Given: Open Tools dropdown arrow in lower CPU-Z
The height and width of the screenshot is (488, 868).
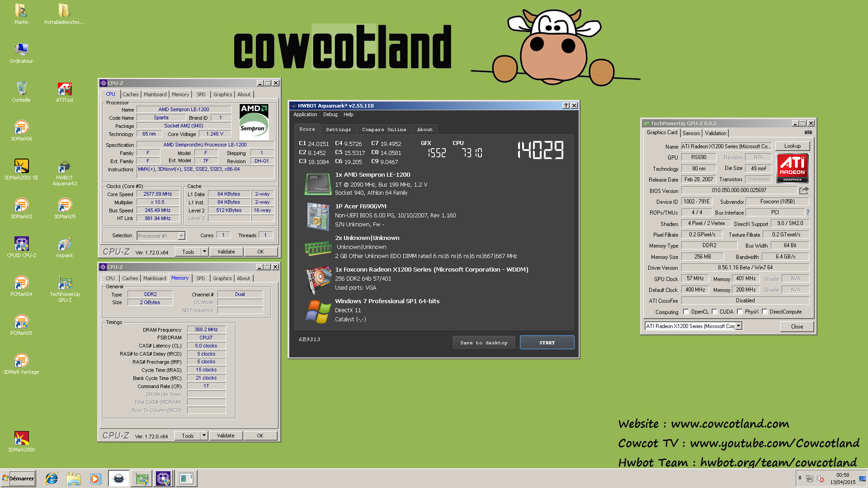Looking at the screenshot, I should coord(204,436).
